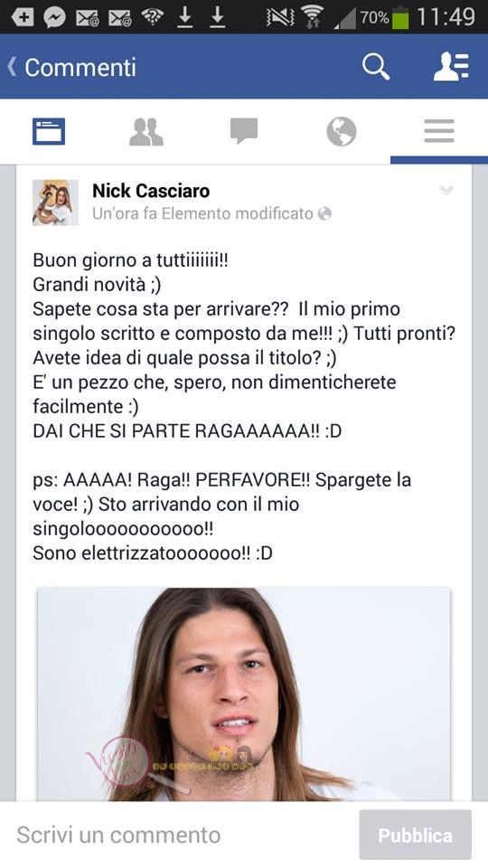This screenshot has width=488, height=868.
Task: Go back using the Commenti chevron
Action: tap(12, 67)
